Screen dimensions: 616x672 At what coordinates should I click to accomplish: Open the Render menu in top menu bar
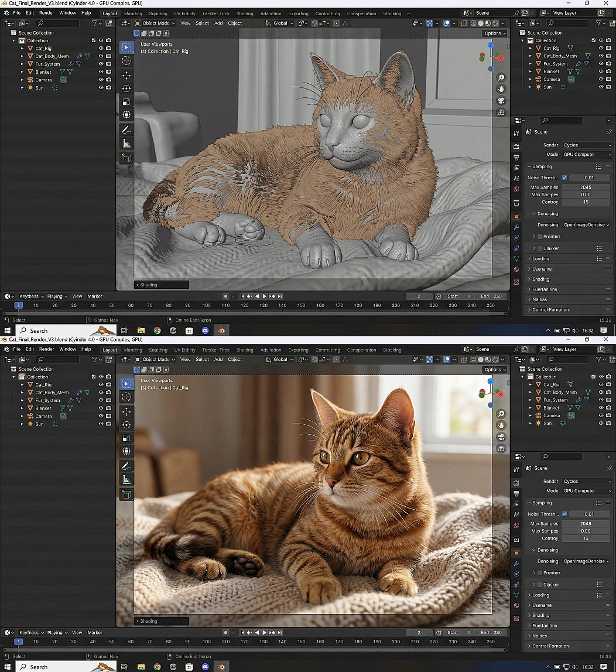tap(46, 13)
